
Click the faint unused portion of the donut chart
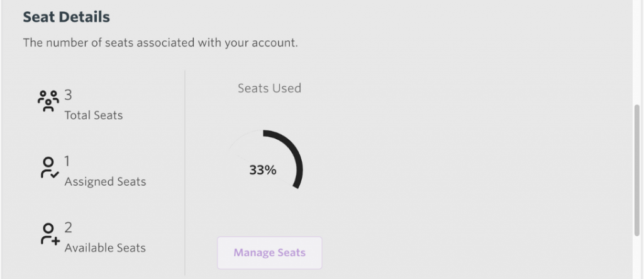pyautogui.click(x=242, y=144)
